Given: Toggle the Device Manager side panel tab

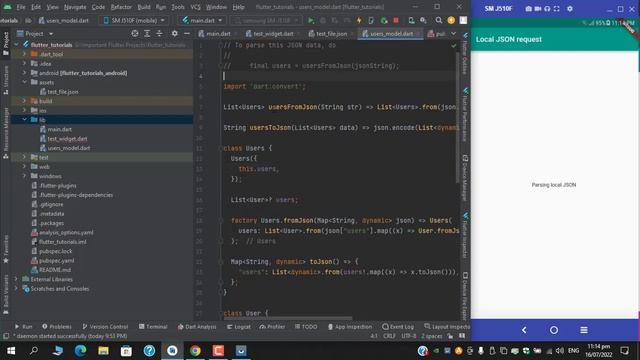Looking at the screenshot, I should pos(465,178).
